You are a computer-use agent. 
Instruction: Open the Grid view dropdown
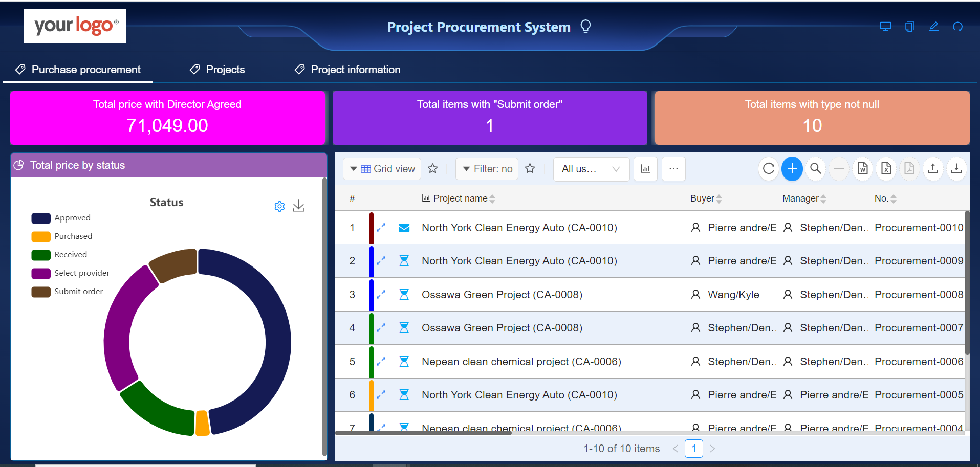coord(382,169)
